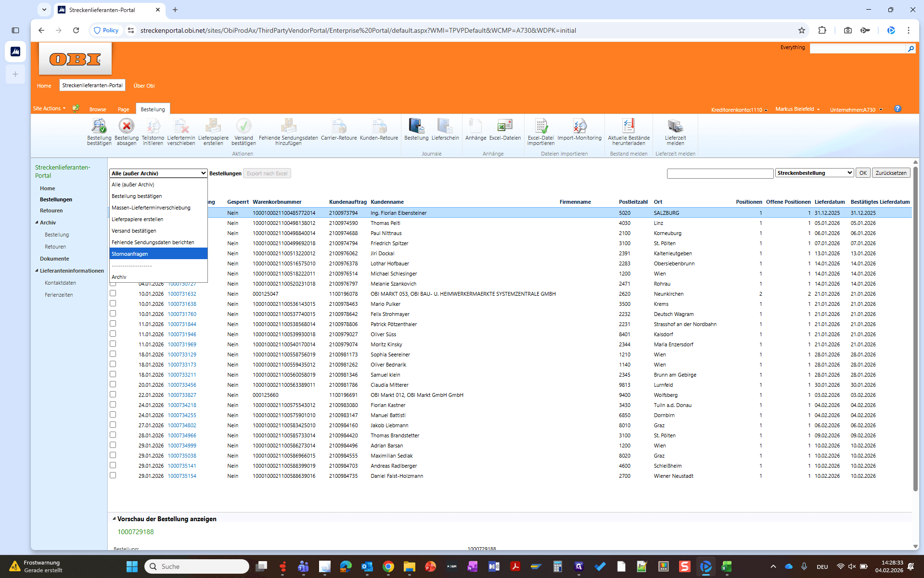
Task: Click the Export nach Excel button
Action: coord(267,173)
